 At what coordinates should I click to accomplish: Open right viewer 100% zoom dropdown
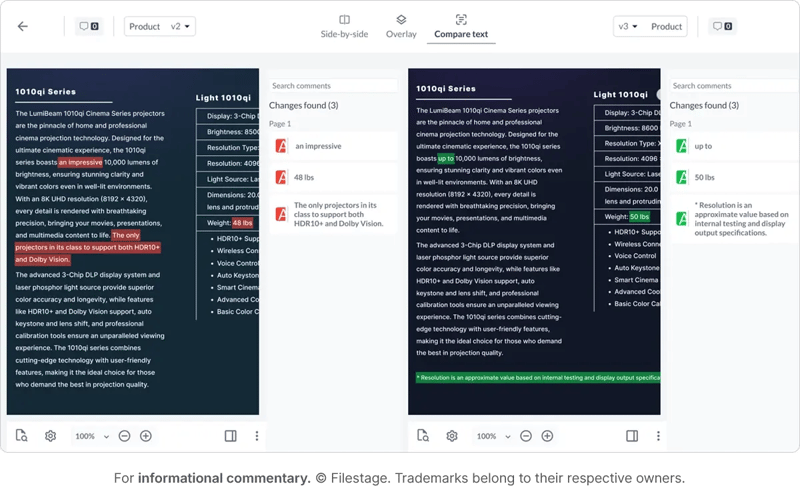[x=493, y=436]
